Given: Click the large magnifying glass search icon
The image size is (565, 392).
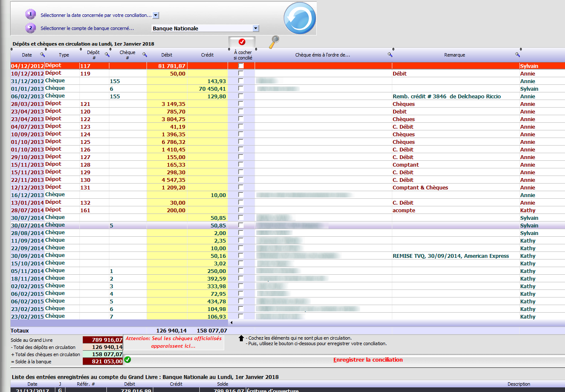Looking at the screenshot, I should 274,41.
